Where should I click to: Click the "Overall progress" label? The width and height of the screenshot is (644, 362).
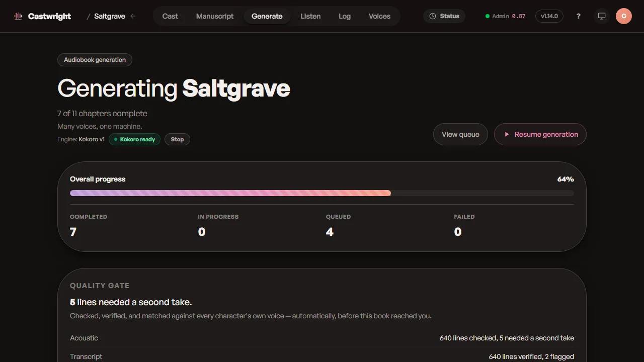[98, 179]
